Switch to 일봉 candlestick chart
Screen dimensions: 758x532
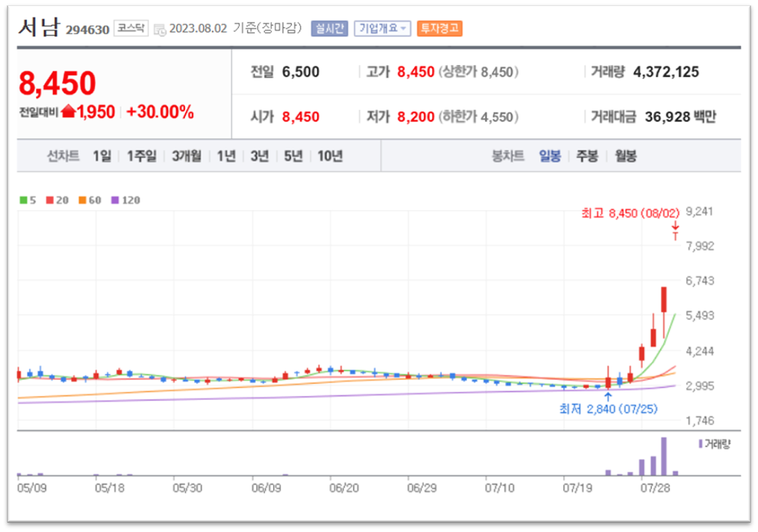pyautogui.click(x=549, y=156)
